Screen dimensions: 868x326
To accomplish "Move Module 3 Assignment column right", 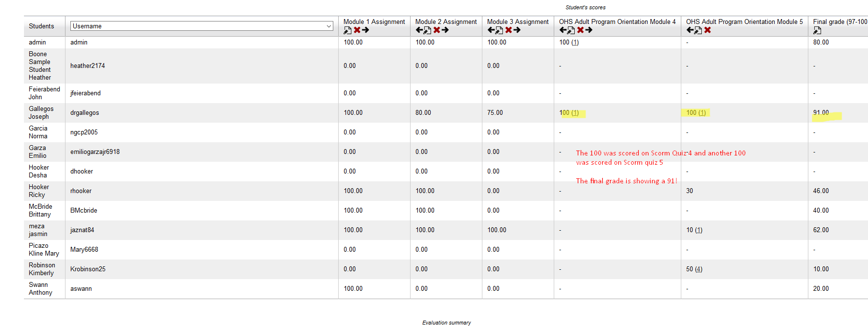I will [x=517, y=30].
